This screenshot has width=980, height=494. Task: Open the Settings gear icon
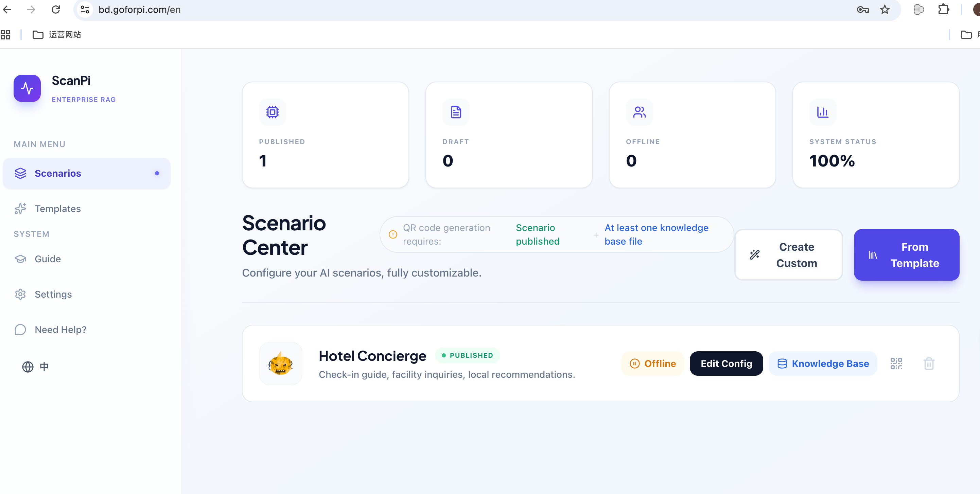click(x=20, y=294)
